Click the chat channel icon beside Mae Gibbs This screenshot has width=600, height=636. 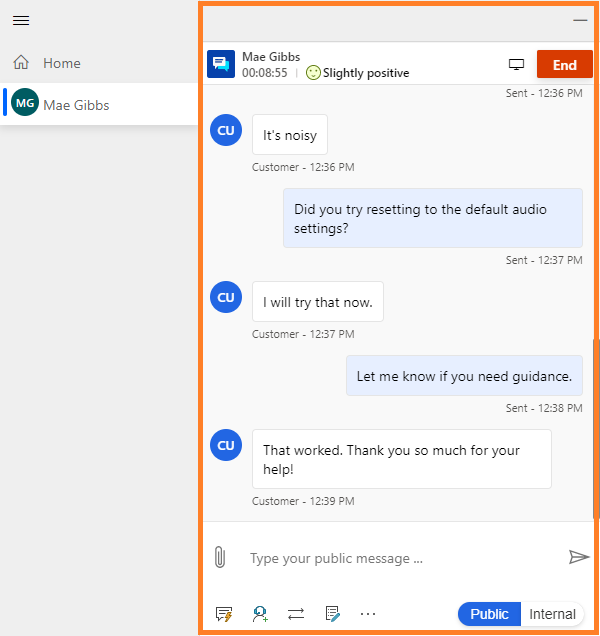pyautogui.click(x=221, y=64)
